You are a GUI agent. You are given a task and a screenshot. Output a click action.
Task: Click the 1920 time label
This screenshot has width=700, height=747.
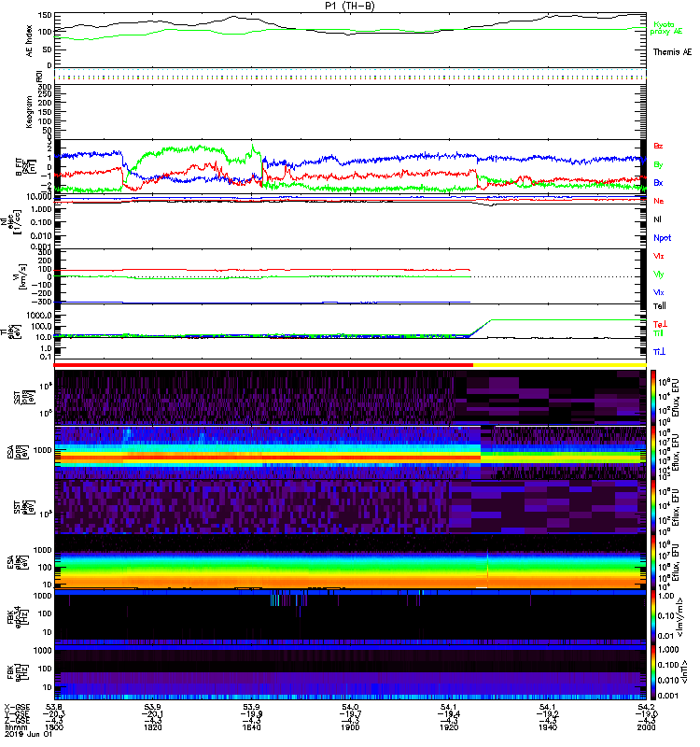tap(449, 727)
